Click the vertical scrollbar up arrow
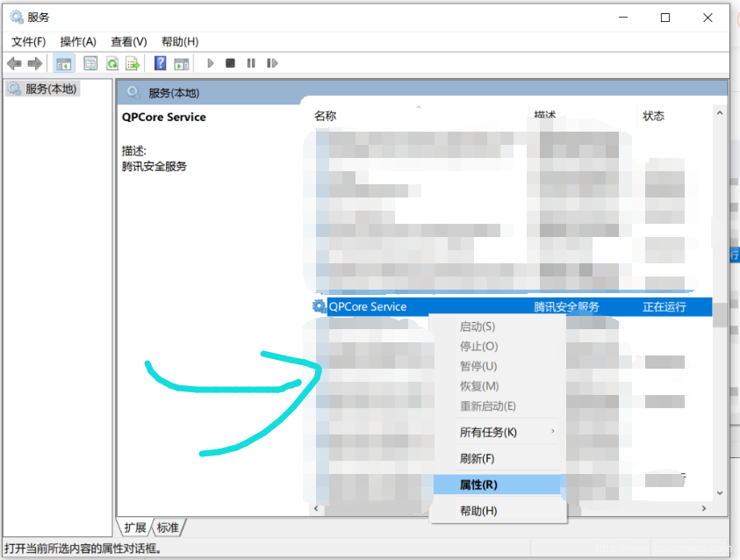740x560 pixels. coord(720,113)
